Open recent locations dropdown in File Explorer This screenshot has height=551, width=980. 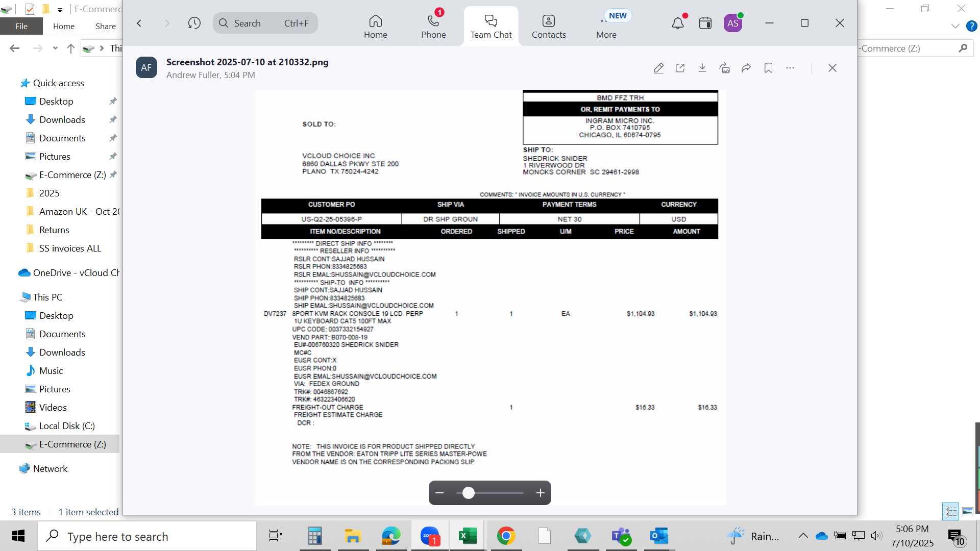point(55,48)
